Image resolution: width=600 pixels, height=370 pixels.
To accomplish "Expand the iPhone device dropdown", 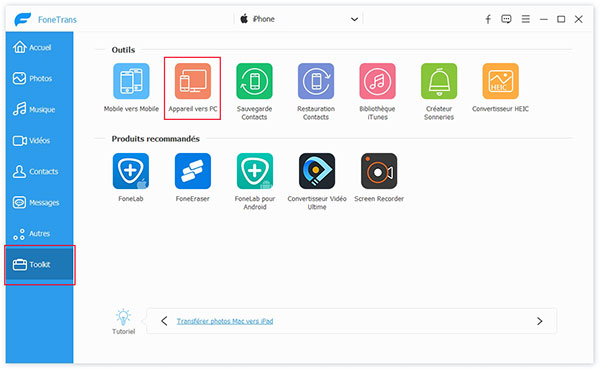I will click(298, 19).
